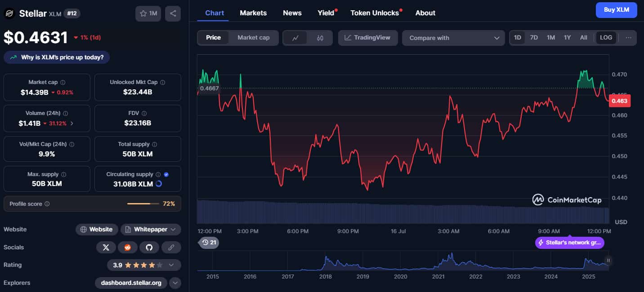Open the share icon button
644x292 pixels.
pos(173,13)
